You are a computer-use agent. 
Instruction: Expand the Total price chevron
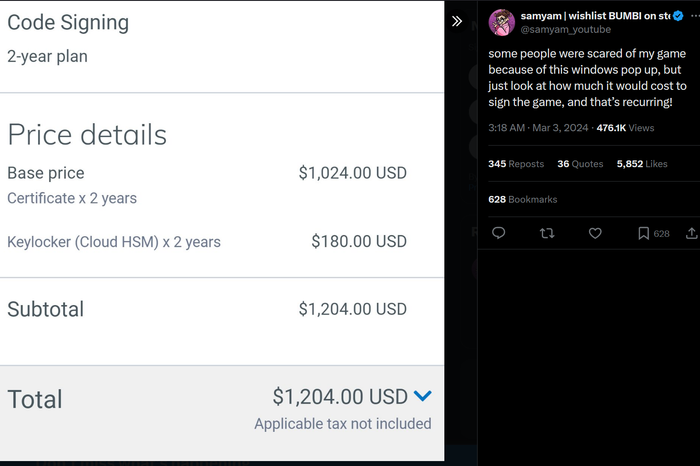(422, 395)
